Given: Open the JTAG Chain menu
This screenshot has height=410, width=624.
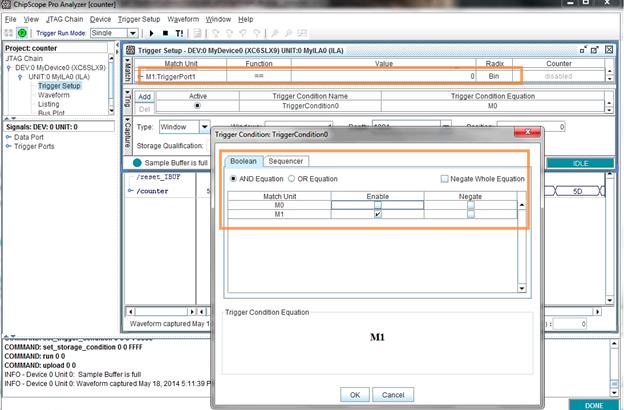Looking at the screenshot, I should point(64,19).
